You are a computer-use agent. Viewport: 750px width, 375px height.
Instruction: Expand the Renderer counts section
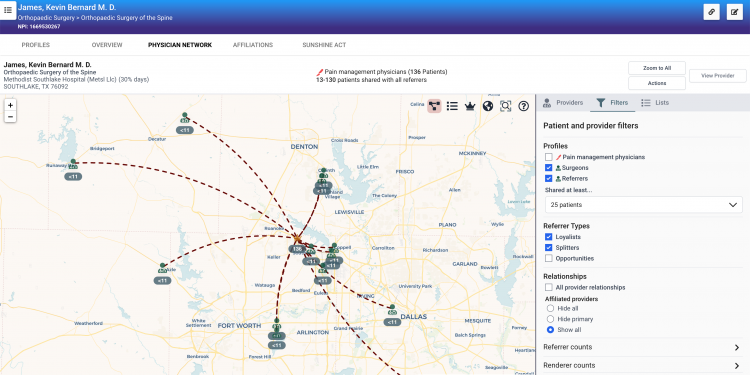click(642, 365)
